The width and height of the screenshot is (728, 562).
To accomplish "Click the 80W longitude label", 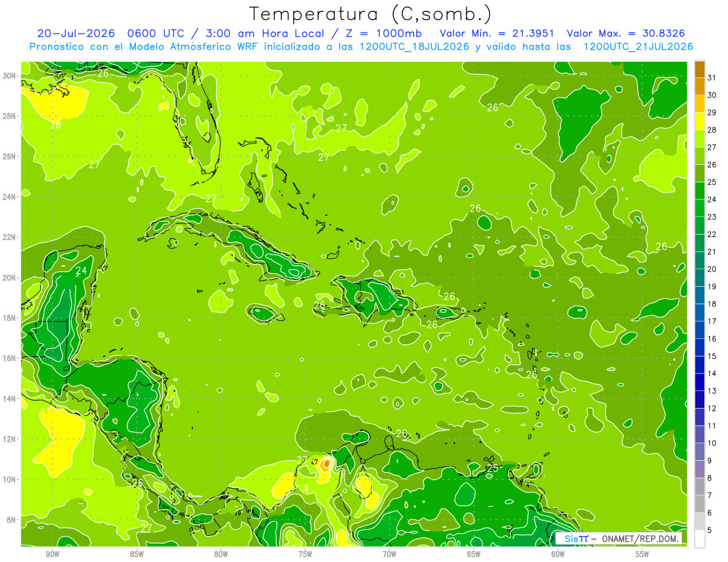I will pyautogui.click(x=221, y=554).
